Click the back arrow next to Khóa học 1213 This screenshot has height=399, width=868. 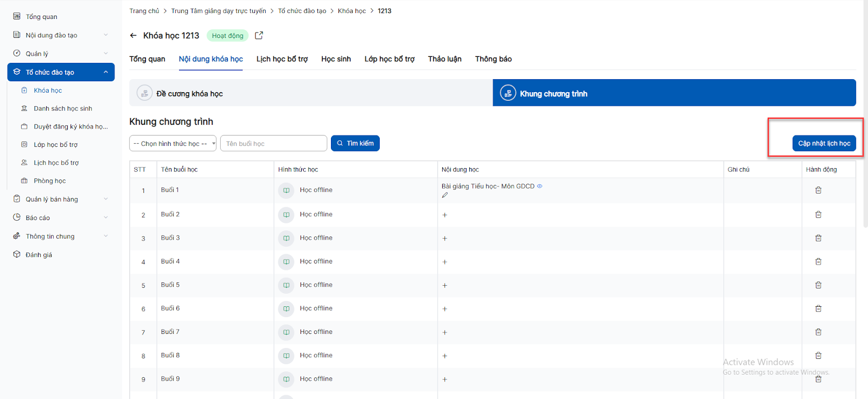tap(133, 36)
